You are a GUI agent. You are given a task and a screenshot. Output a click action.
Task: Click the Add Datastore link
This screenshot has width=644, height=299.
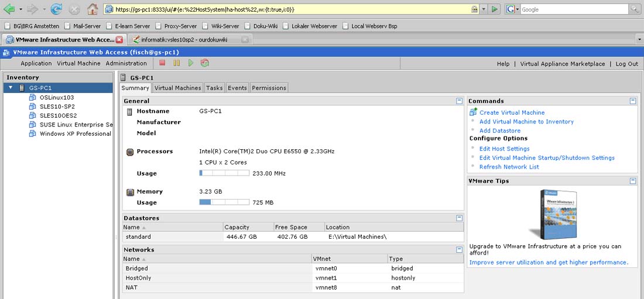coord(500,130)
